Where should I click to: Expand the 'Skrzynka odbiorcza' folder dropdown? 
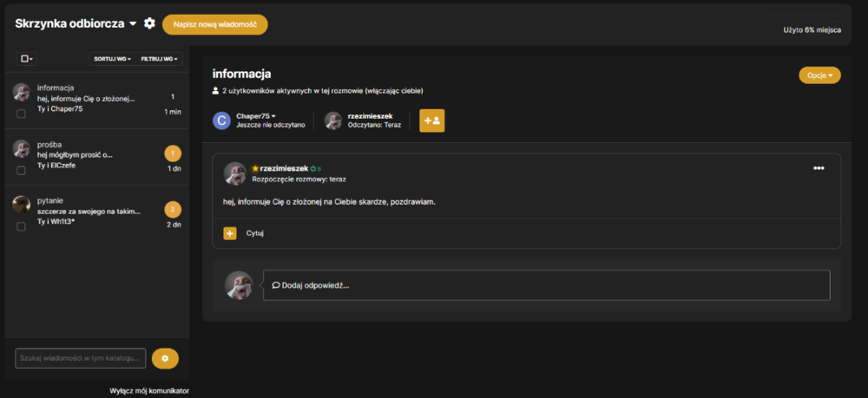(76, 23)
